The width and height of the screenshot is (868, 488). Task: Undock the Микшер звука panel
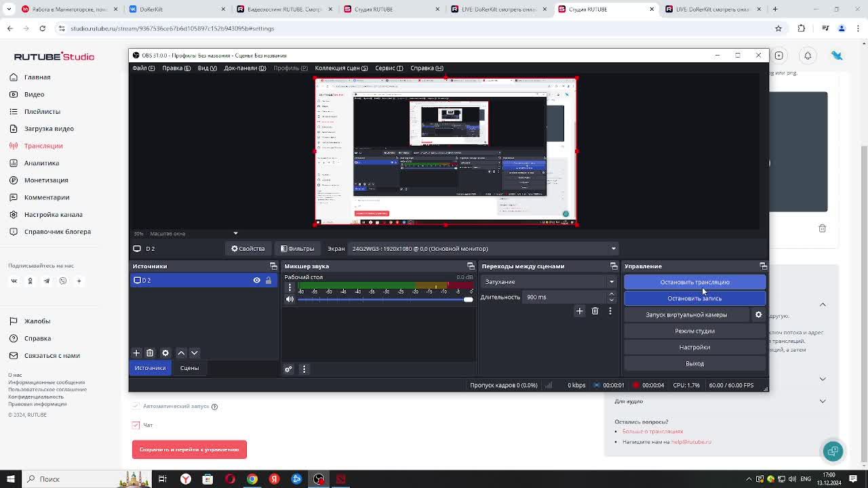pos(471,266)
